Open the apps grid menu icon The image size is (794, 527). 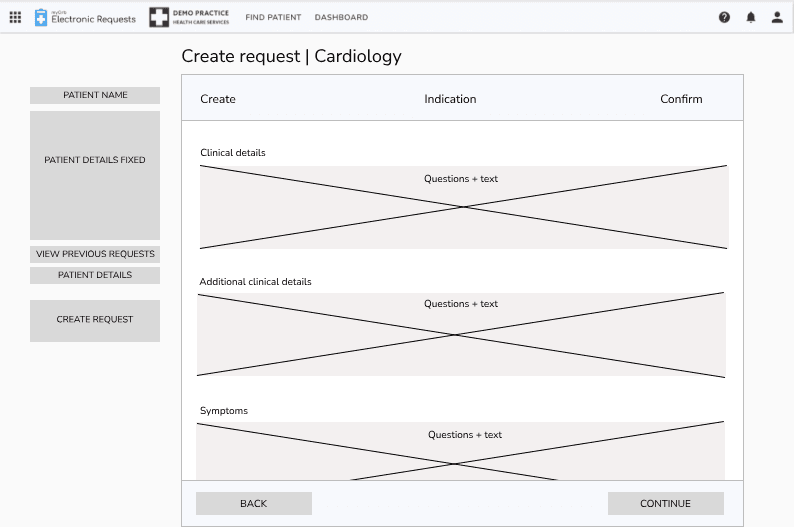(x=15, y=17)
